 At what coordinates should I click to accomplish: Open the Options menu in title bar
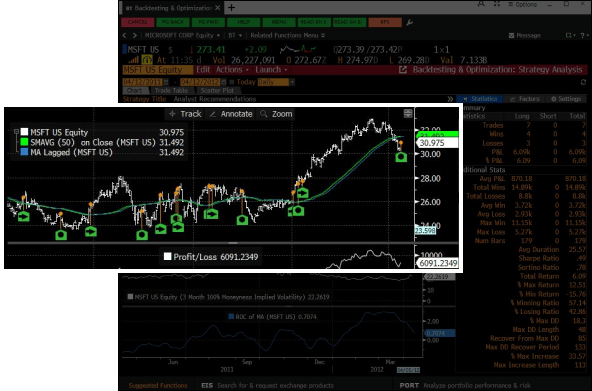[x=522, y=4]
